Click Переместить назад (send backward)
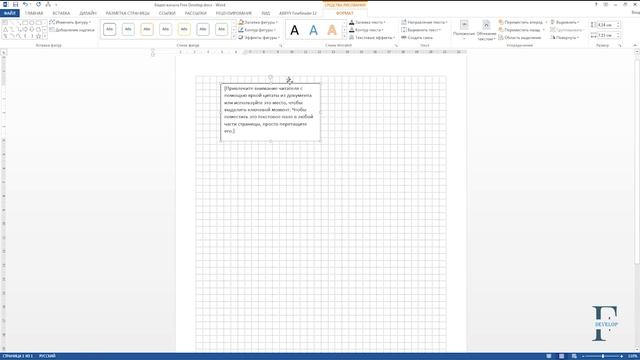Image resolution: width=640 pixels, height=360 pixels. click(520, 30)
